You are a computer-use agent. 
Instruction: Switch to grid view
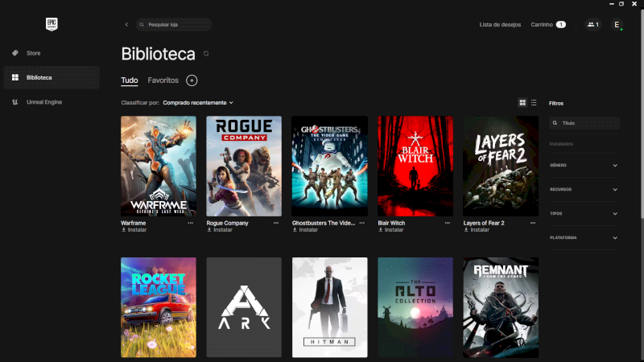pos(522,103)
